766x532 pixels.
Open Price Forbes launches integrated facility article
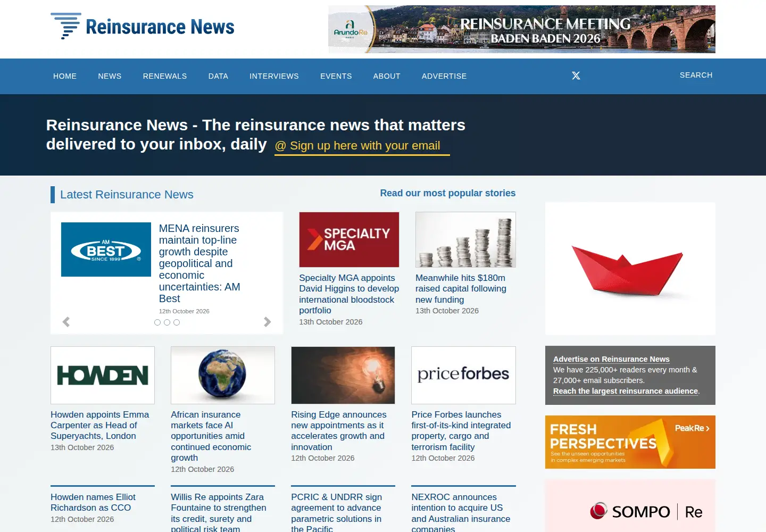click(461, 430)
